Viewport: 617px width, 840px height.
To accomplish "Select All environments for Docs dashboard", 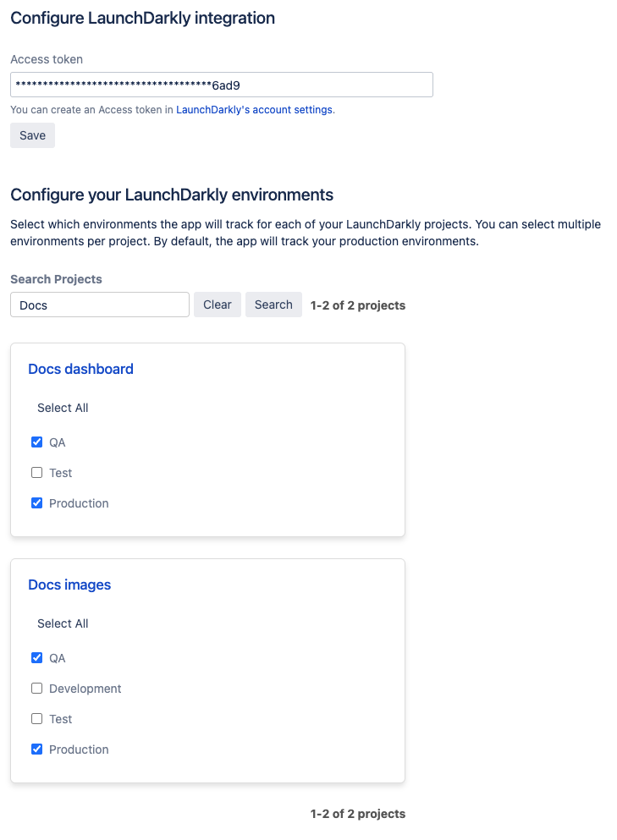I will (x=62, y=408).
